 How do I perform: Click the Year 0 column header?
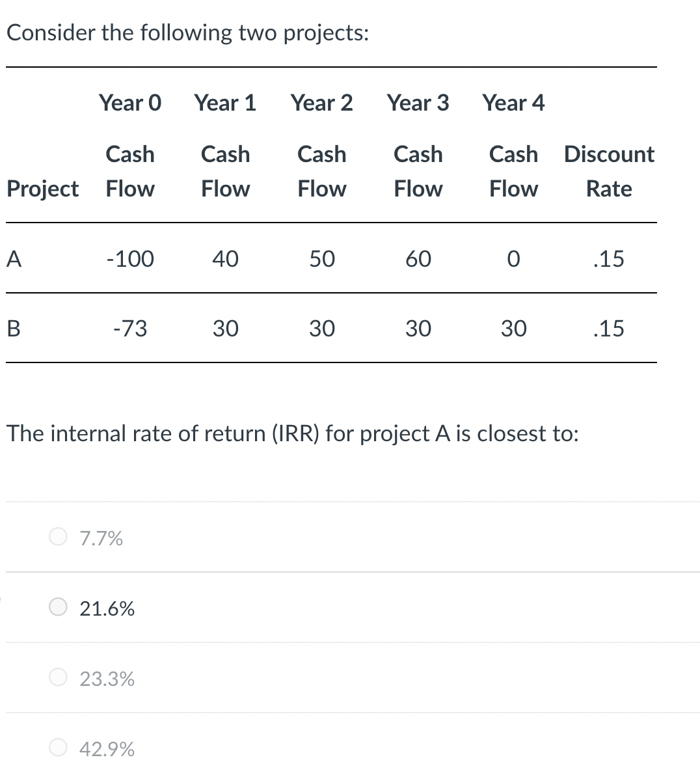(x=130, y=103)
